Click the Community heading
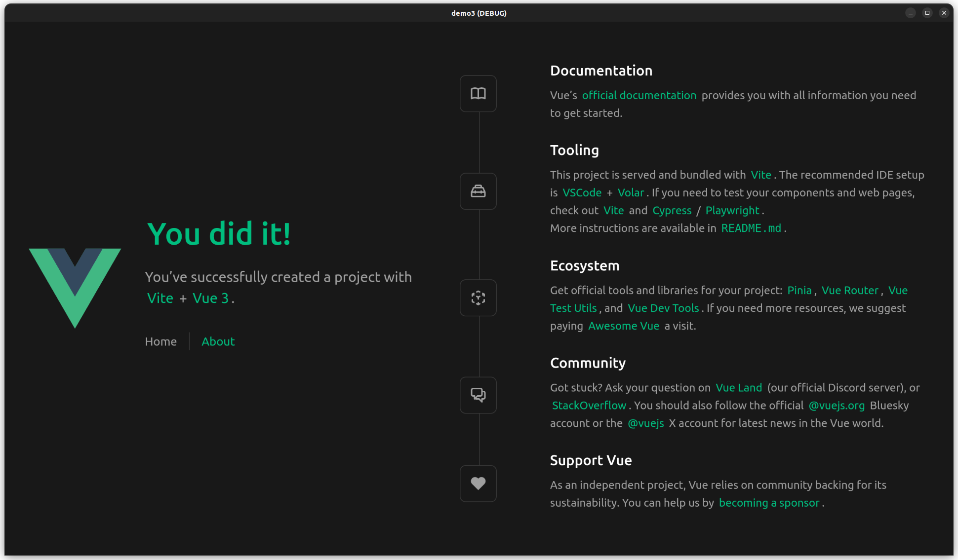This screenshot has width=958, height=560. pyautogui.click(x=588, y=363)
